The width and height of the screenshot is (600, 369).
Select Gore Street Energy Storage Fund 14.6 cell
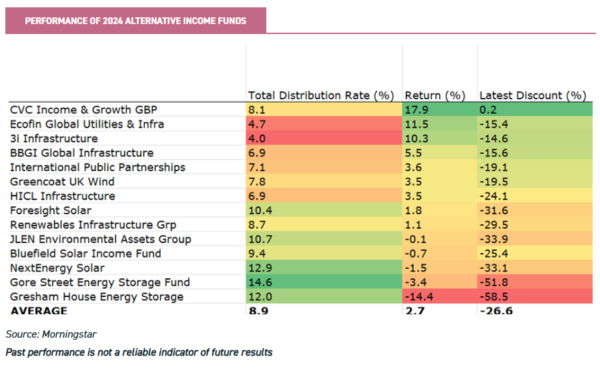324,282
